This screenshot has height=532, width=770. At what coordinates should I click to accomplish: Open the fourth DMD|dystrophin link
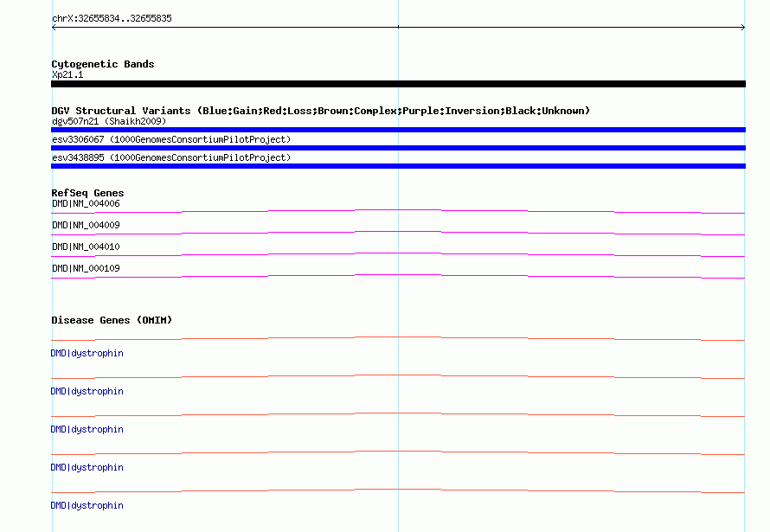pos(87,467)
